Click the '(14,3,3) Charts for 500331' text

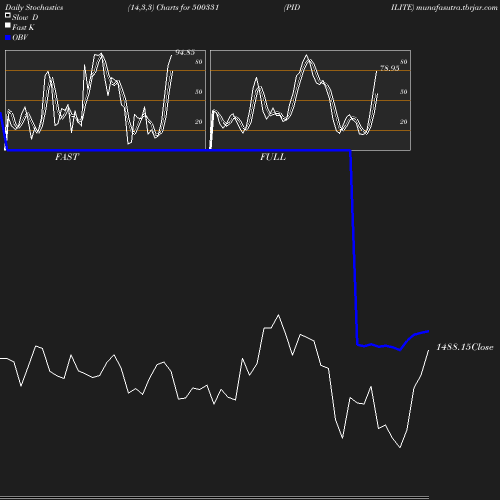point(173,8)
